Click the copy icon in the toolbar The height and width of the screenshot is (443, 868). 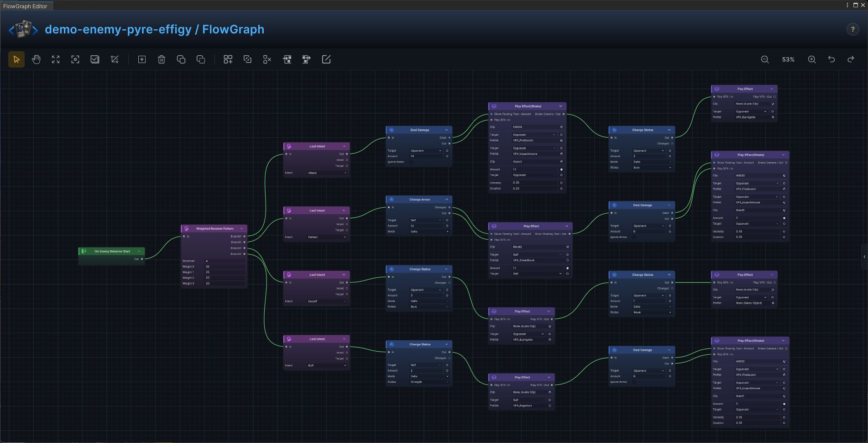[181, 59]
